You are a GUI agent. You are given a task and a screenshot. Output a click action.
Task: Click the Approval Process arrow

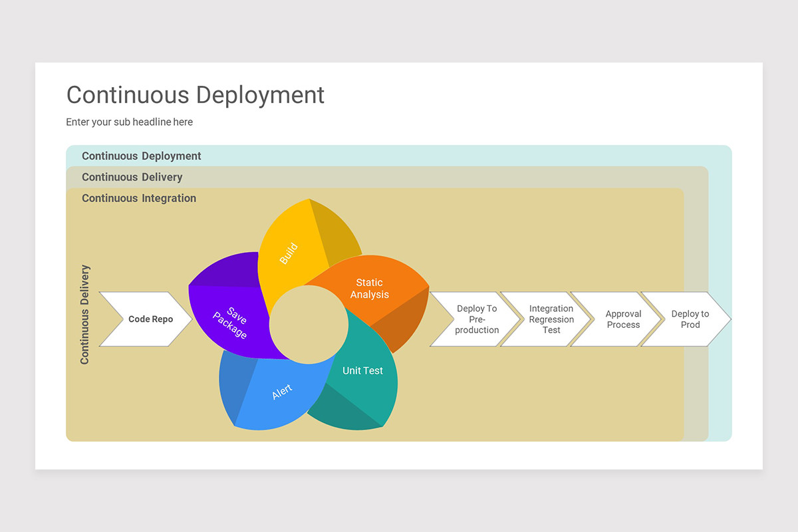623,319
